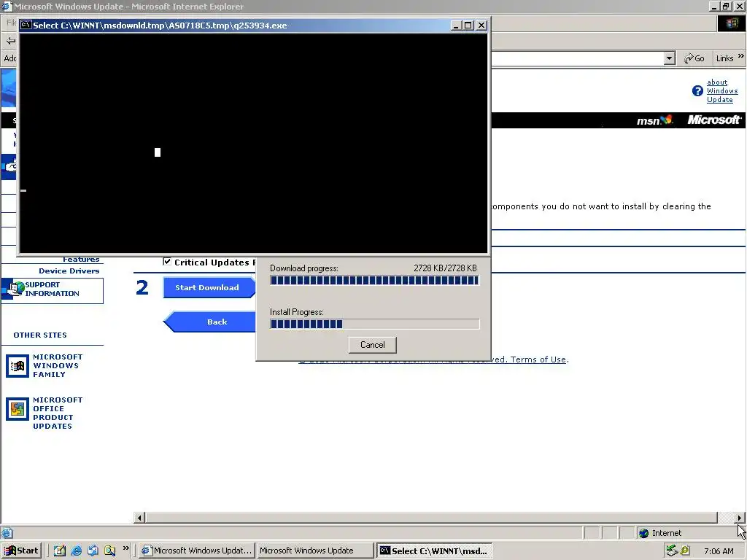Open the address bar dropdown arrow

(x=670, y=58)
